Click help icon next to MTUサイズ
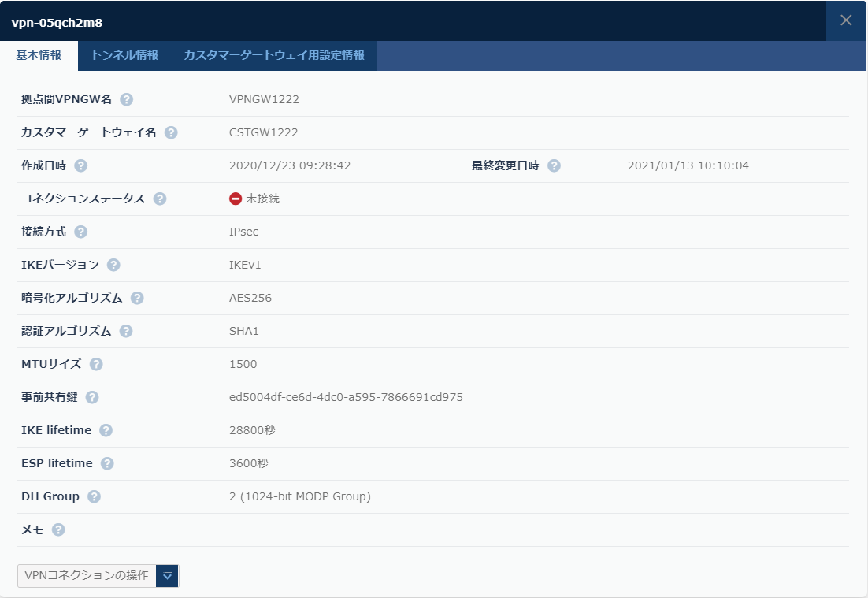868x598 pixels. (x=96, y=364)
